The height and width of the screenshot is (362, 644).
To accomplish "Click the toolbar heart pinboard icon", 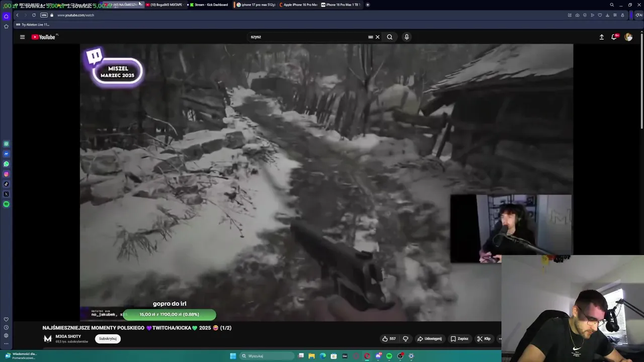I will pos(600,15).
